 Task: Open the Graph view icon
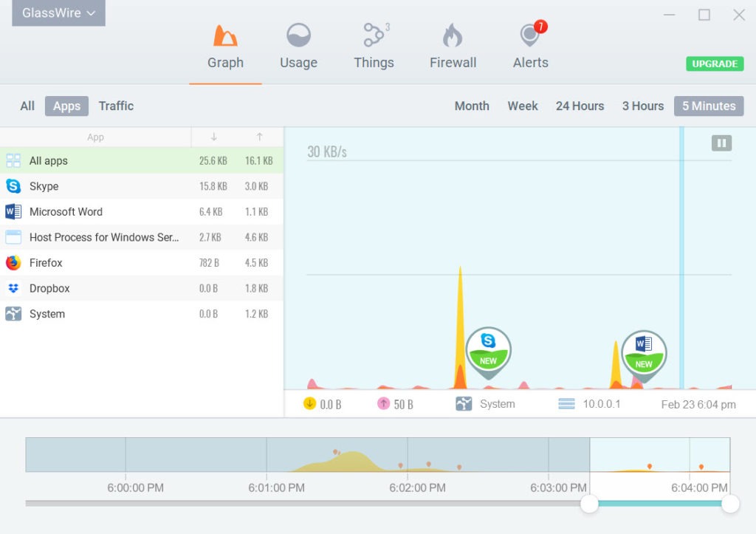pyautogui.click(x=225, y=35)
